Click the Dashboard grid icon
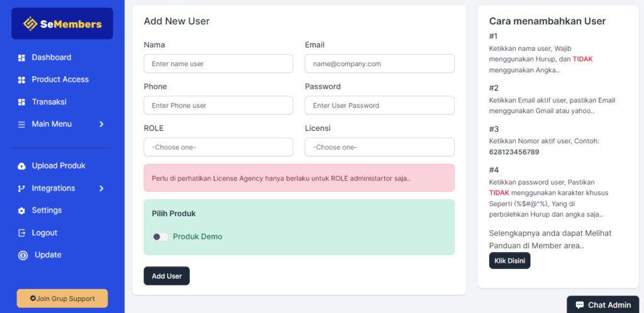Image resolution: width=644 pixels, height=313 pixels. pyautogui.click(x=21, y=58)
